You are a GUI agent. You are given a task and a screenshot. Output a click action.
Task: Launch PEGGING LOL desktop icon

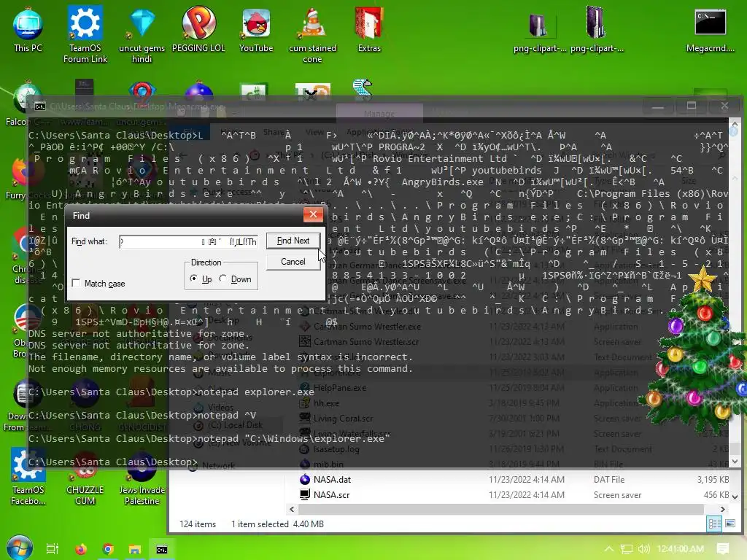[x=198, y=29]
